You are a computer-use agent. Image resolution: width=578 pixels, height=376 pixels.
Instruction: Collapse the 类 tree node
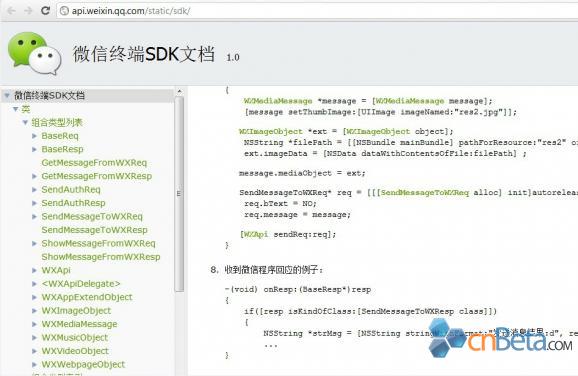coord(15,109)
